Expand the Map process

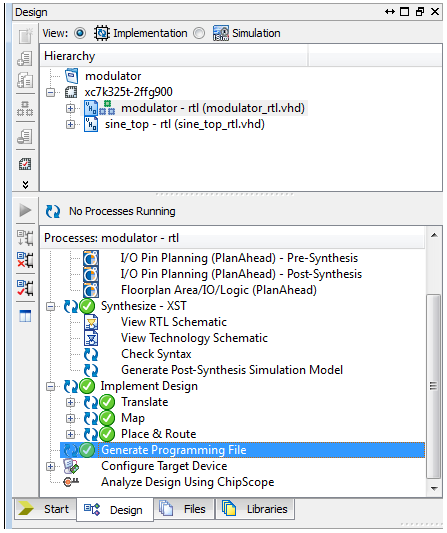click(70, 418)
